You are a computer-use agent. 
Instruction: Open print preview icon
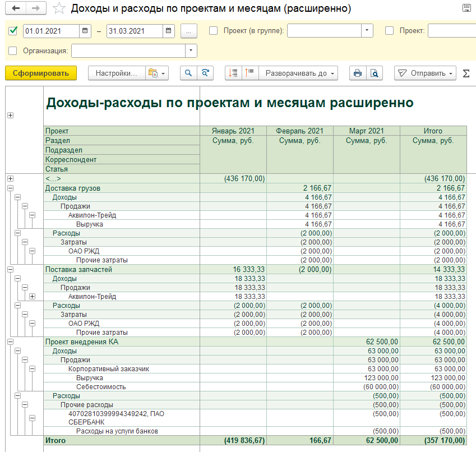pyautogui.click(x=375, y=73)
